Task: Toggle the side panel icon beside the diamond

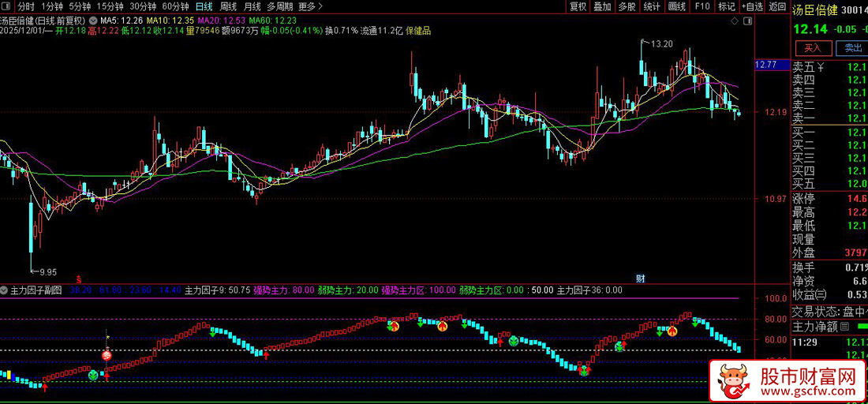Action: (x=746, y=20)
